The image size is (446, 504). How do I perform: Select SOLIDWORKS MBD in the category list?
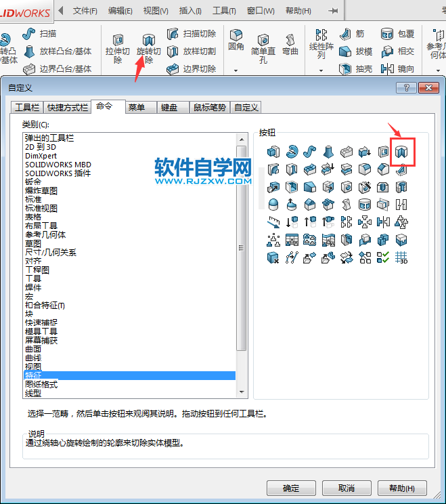click(58, 165)
